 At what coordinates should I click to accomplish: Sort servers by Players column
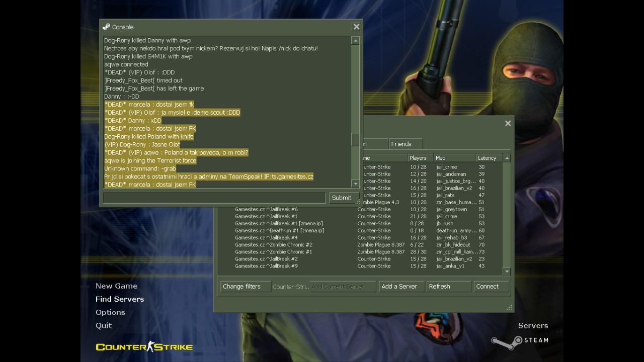pyautogui.click(x=420, y=158)
